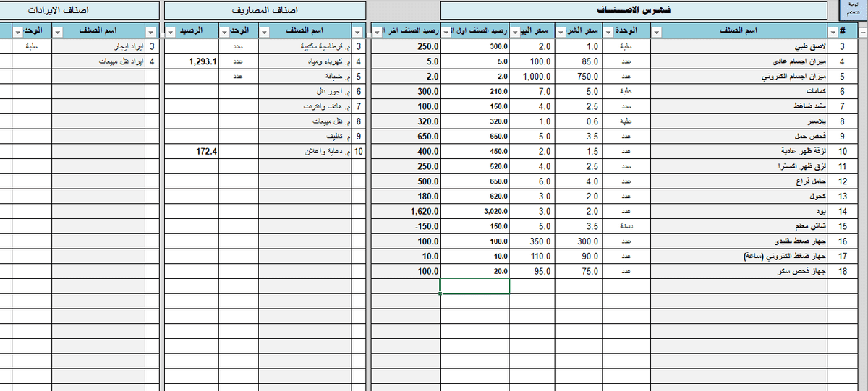Screen dimensions: 868x391
Task: Click the 1,293.1 balance cell for كهرباء ومياه
Action: coord(192,61)
